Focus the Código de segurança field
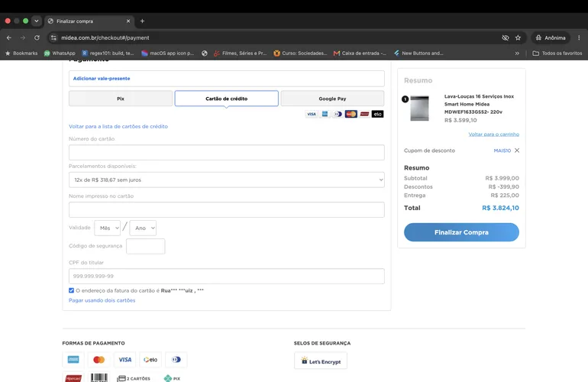This screenshot has width=588, height=382. 146,246
